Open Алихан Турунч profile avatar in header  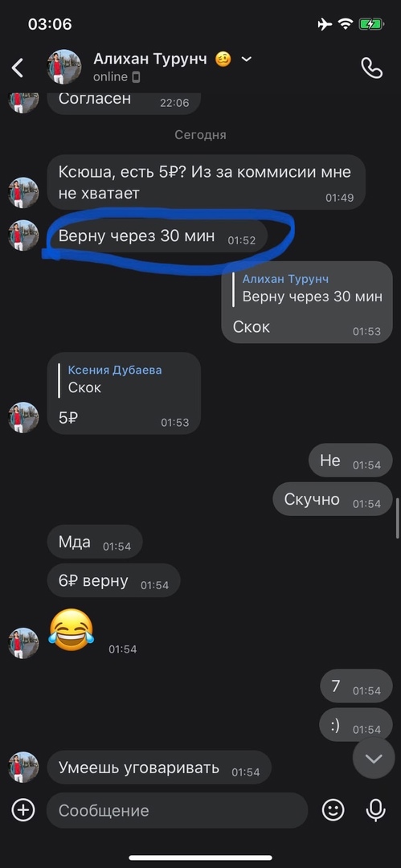pos(65,67)
